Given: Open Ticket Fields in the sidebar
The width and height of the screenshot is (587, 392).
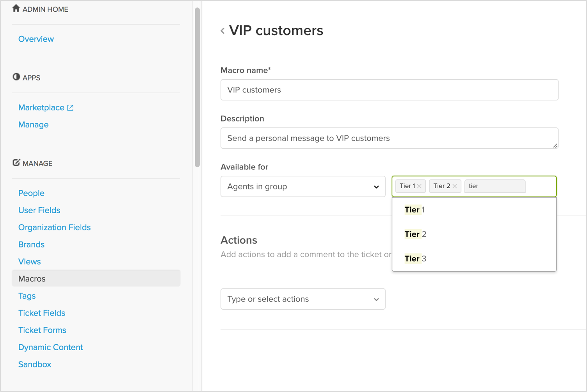Looking at the screenshot, I should point(42,313).
